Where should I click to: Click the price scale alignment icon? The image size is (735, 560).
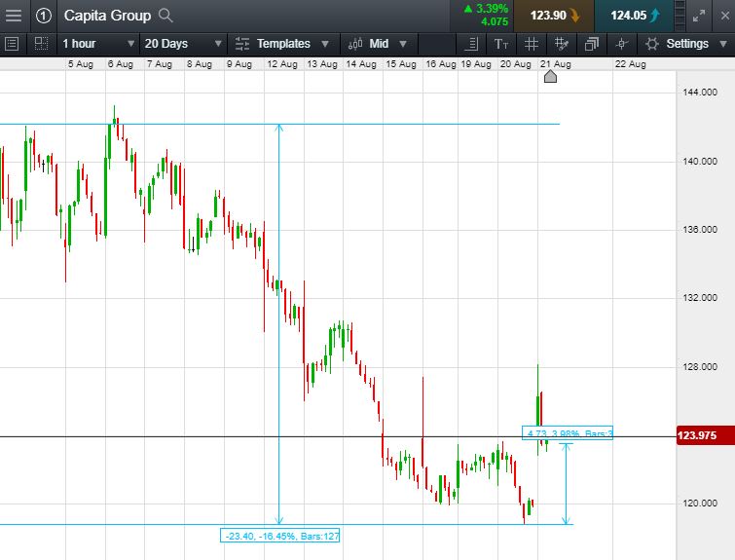point(471,44)
